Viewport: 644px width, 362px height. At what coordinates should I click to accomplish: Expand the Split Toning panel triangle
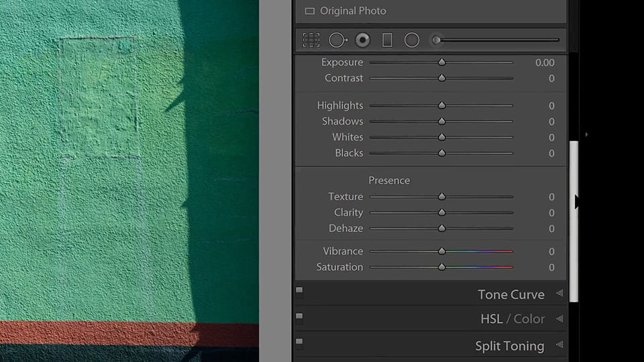(559, 345)
